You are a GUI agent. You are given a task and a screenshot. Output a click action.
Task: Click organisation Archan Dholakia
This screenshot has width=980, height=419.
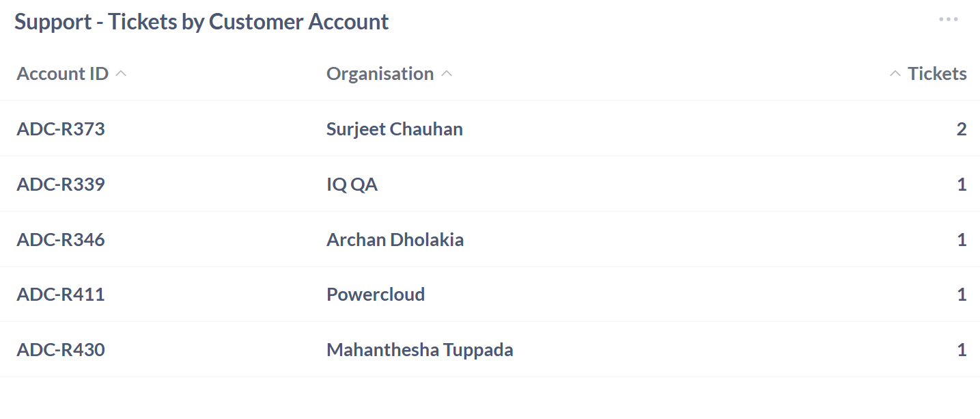395,240
